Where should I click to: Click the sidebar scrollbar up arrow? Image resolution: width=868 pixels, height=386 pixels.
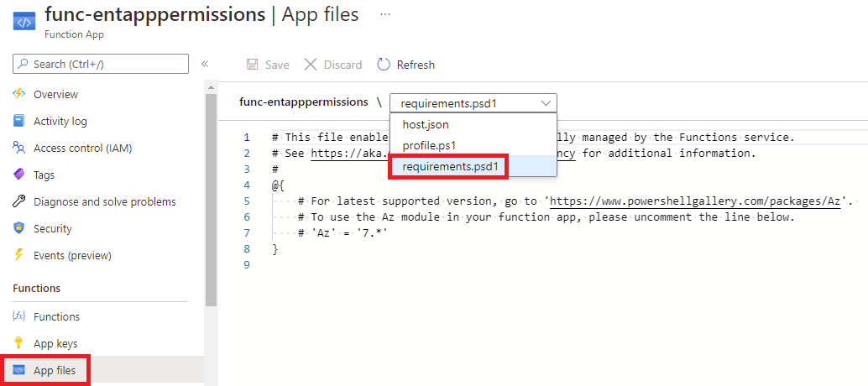[x=211, y=88]
